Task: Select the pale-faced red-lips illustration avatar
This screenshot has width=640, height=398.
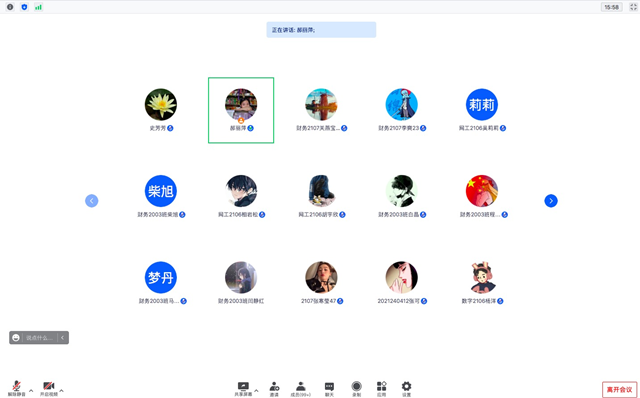Action: point(401,278)
